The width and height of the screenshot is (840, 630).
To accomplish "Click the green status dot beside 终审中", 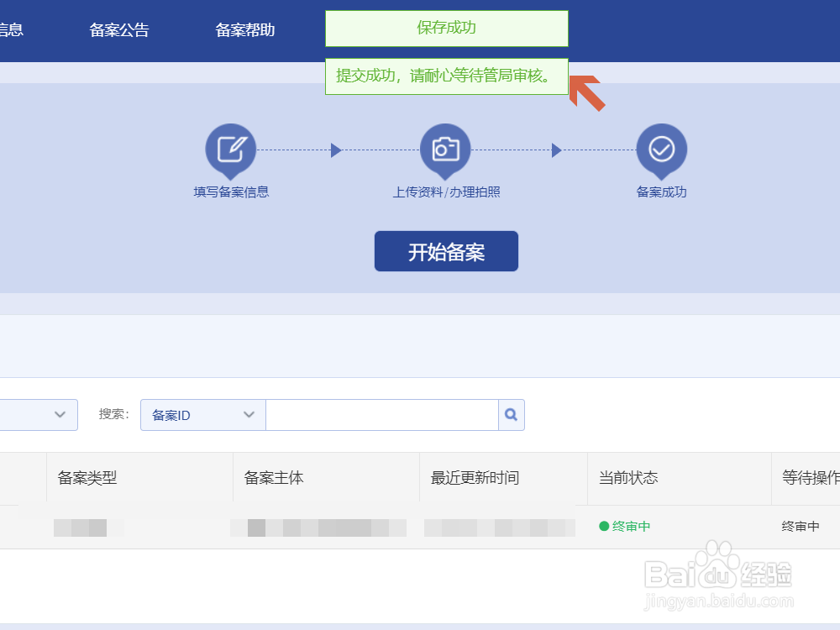I will pyautogui.click(x=604, y=526).
